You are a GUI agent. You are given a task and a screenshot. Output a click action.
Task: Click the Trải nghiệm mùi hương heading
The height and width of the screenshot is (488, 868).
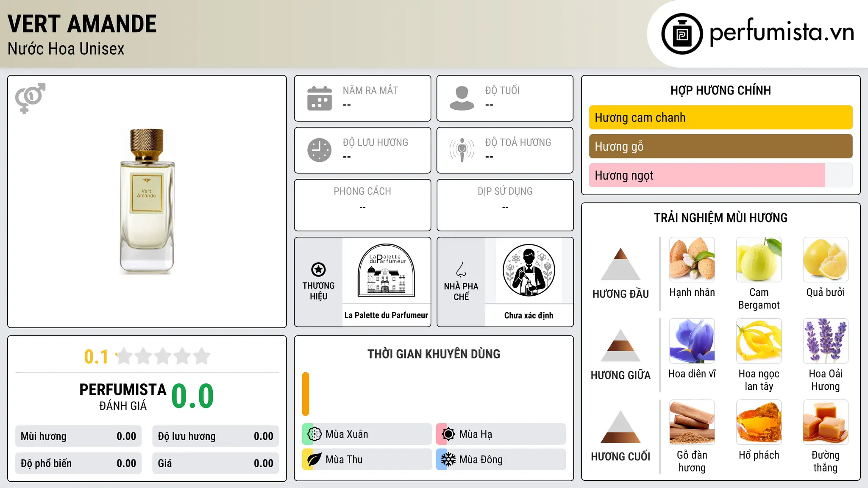coord(721,218)
